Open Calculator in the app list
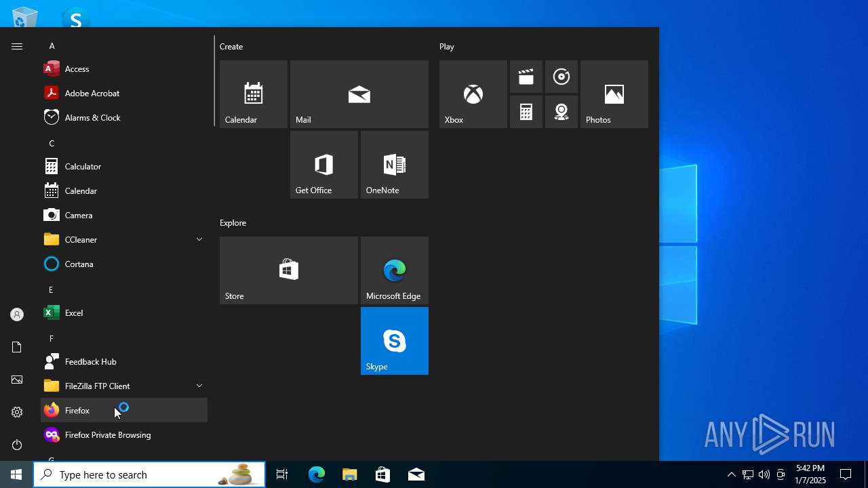 pos(124,166)
